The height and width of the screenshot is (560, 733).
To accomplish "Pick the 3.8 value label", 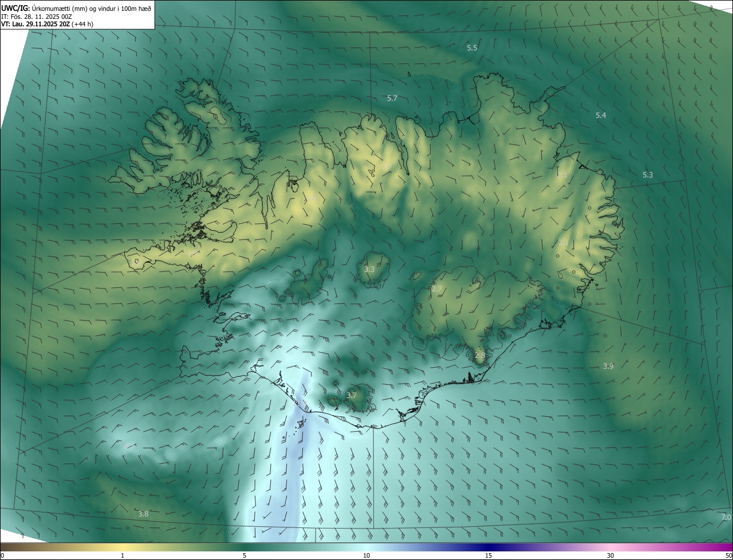I will 143,514.
